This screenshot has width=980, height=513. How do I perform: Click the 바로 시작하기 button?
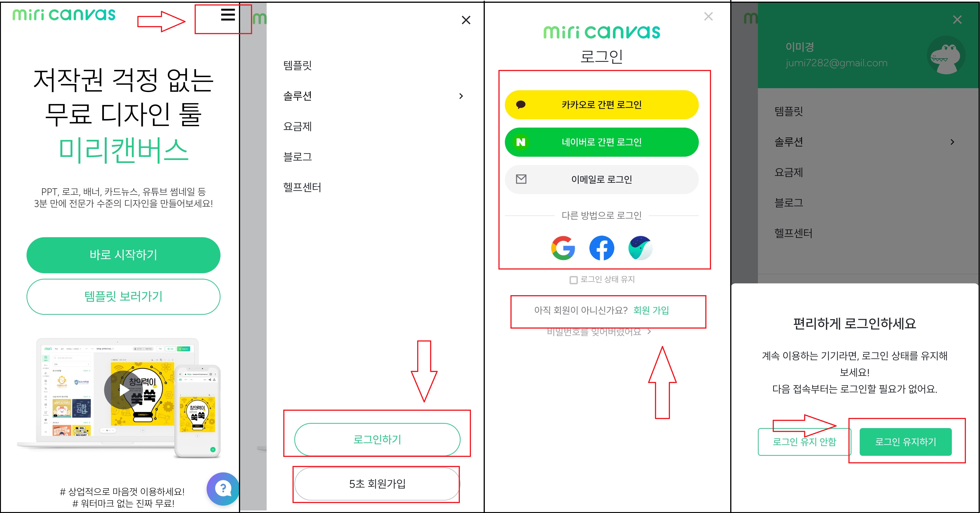pos(123,255)
